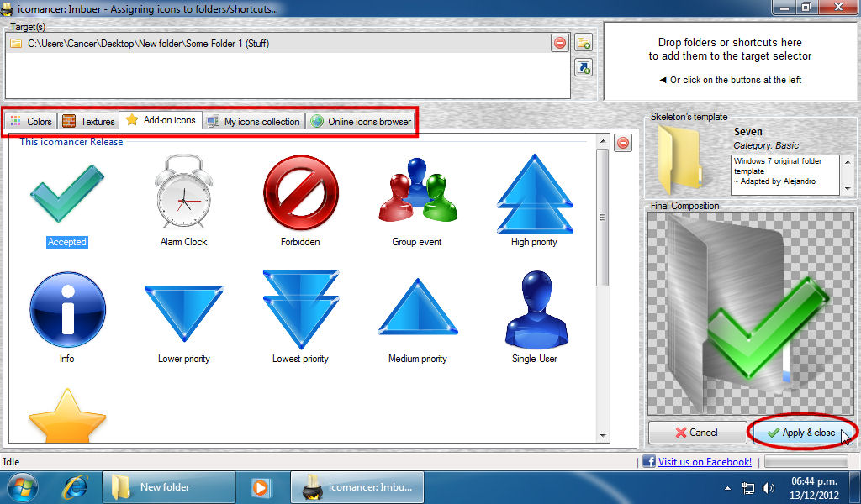
Task: Remove the Some Folder 1 target
Action: [559, 43]
